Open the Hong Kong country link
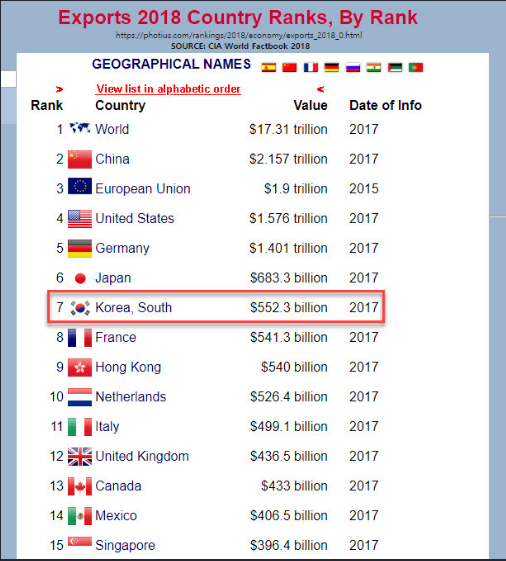The image size is (506, 561). click(x=128, y=367)
